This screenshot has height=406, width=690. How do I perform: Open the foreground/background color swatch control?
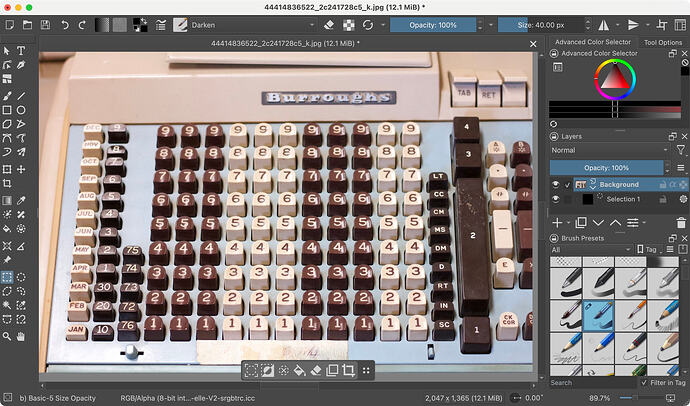coord(140,25)
